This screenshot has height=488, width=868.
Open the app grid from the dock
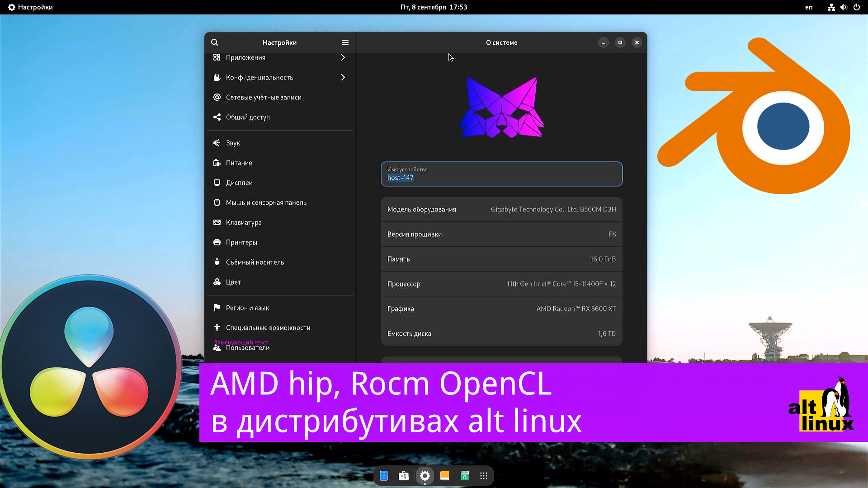[x=483, y=475]
